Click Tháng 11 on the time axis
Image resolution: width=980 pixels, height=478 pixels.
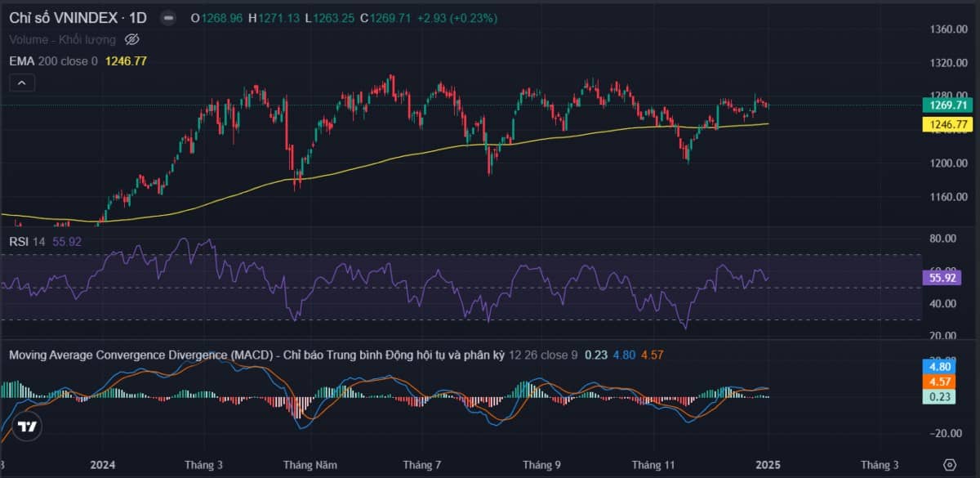pyautogui.click(x=653, y=465)
